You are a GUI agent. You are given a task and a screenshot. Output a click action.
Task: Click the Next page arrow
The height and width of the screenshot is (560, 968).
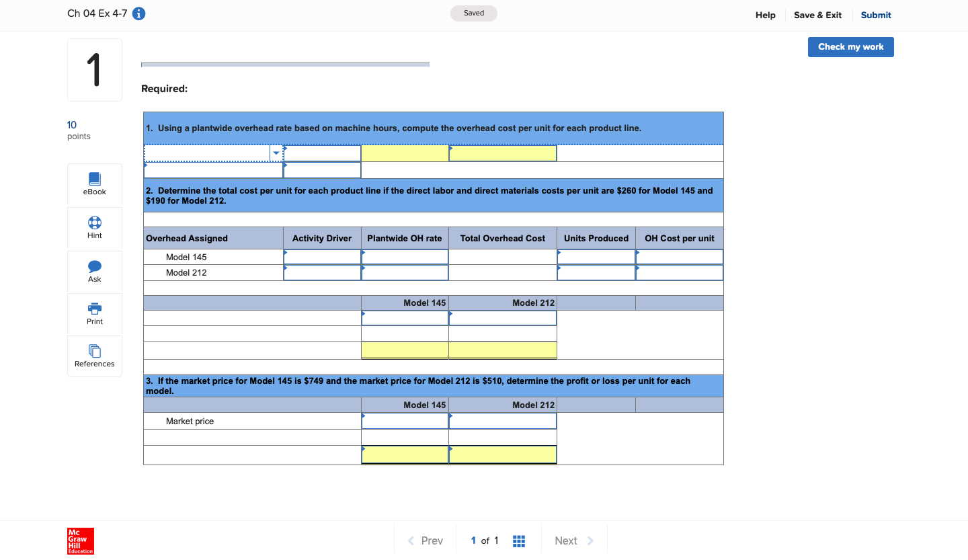click(574, 540)
